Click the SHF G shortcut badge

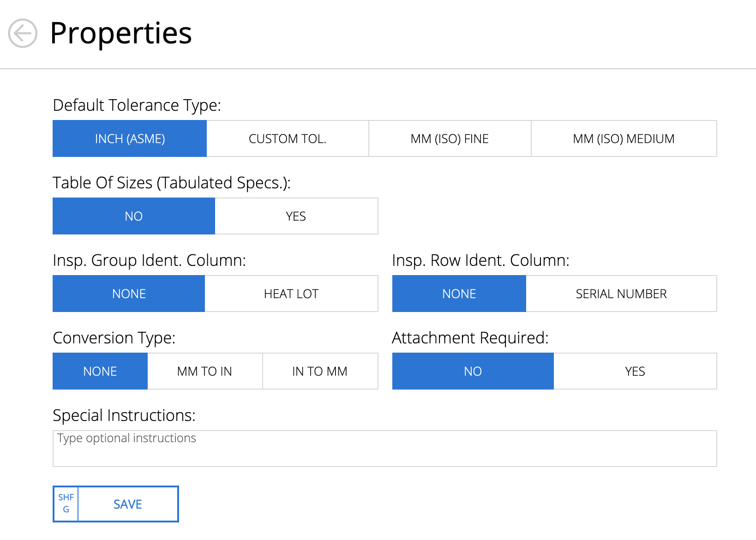[x=66, y=504]
